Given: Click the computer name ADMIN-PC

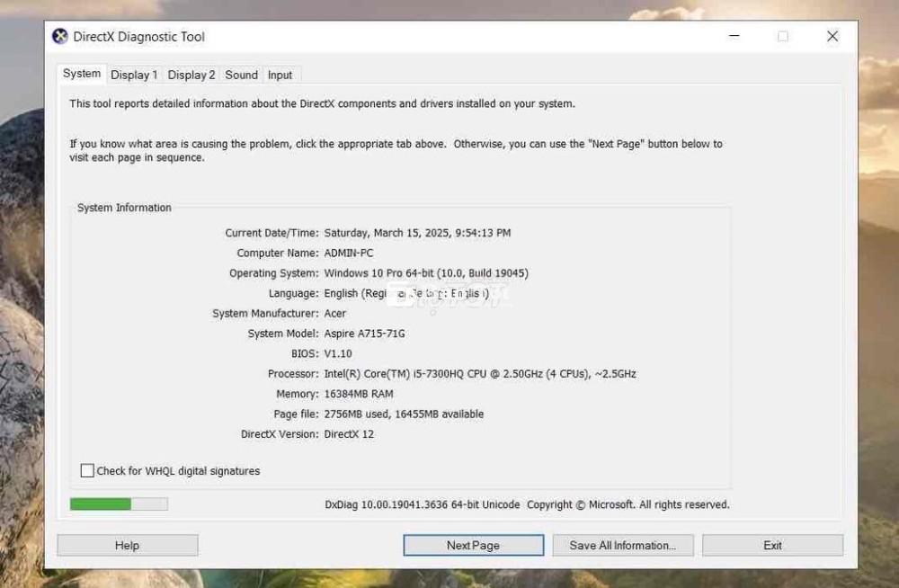Looking at the screenshot, I should (x=349, y=253).
